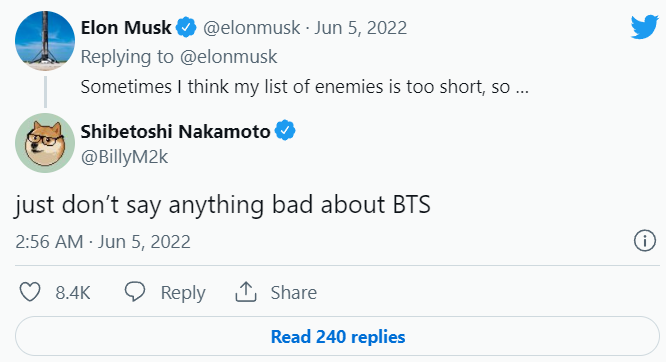666x362 pixels.
Task: Like the tweet via heart icon
Action: click(30, 292)
